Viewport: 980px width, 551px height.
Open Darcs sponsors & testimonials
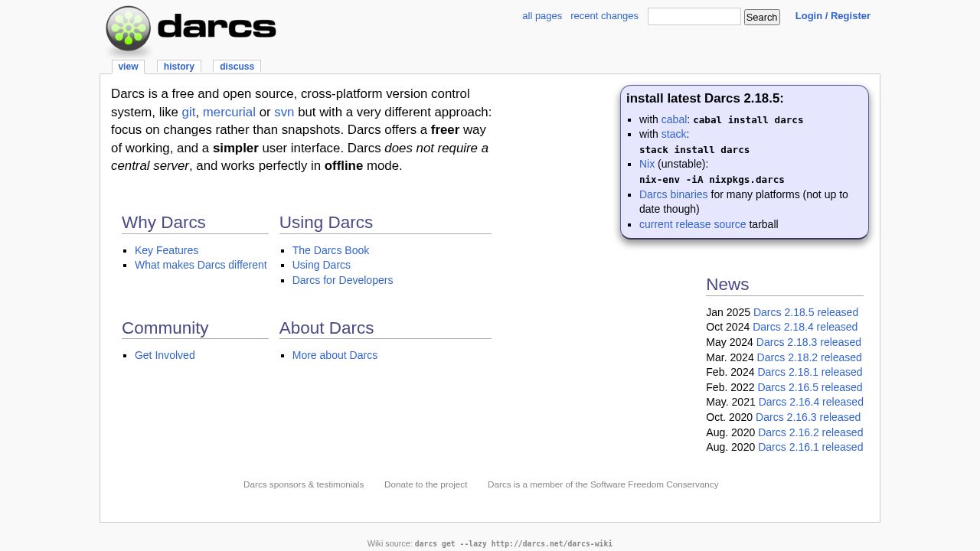303,484
